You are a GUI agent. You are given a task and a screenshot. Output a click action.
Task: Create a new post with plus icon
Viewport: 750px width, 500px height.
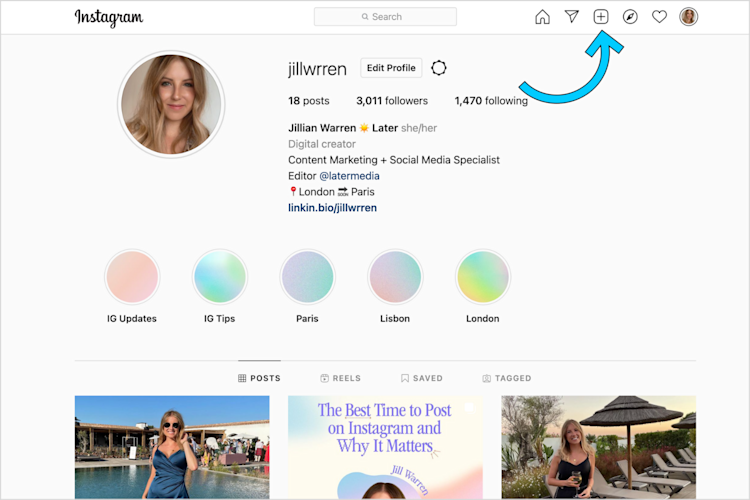pyautogui.click(x=601, y=17)
